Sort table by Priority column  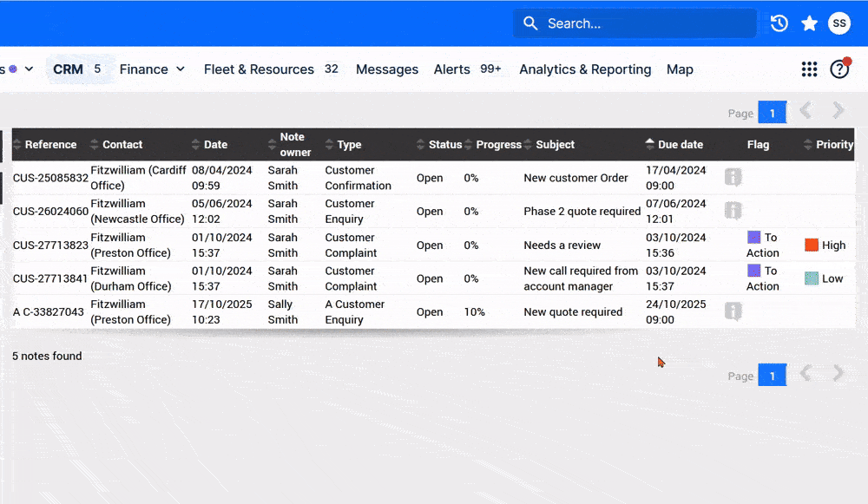[834, 144]
